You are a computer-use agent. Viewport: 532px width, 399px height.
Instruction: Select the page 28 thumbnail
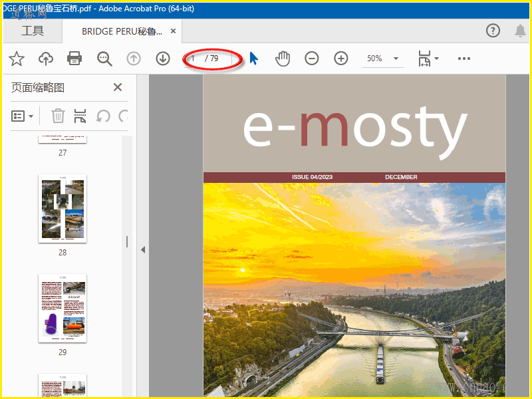click(x=63, y=208)
